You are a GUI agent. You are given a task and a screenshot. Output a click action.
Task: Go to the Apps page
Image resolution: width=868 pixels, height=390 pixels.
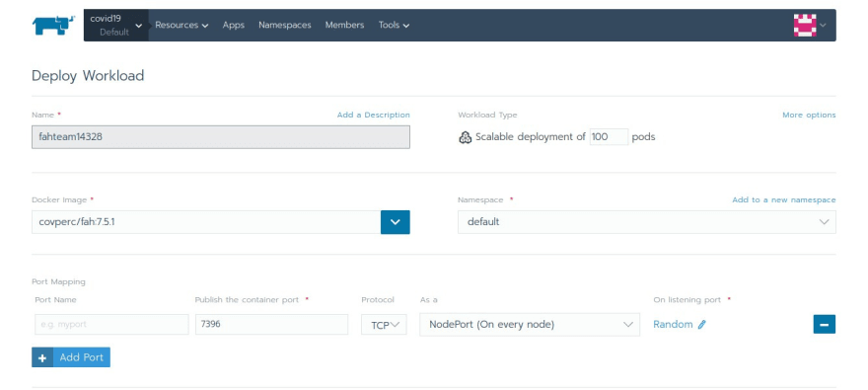click(234, 25)
